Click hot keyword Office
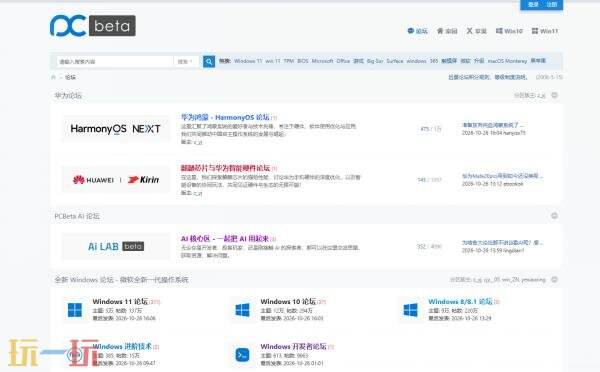 343,61
